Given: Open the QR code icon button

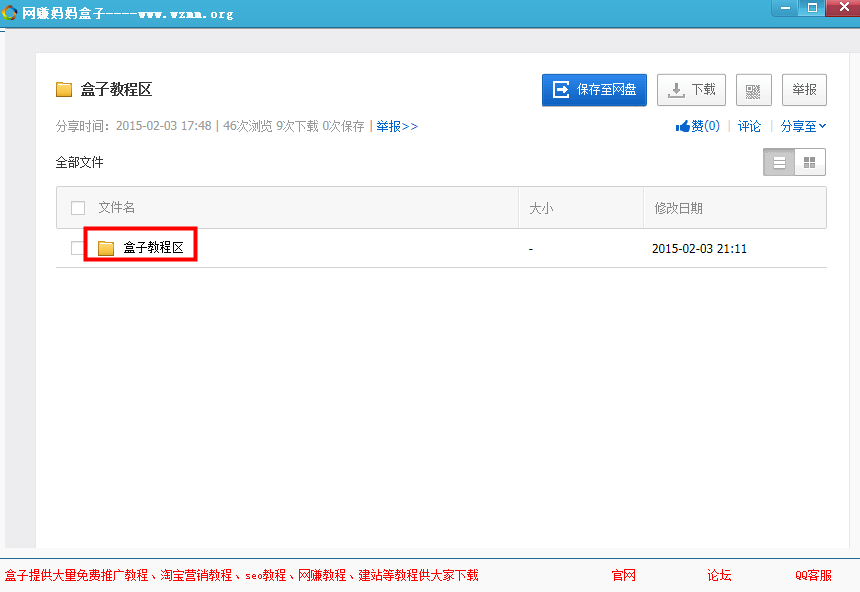Looking at the screenshot, I should pyautogui.click(x=754, y=90).
